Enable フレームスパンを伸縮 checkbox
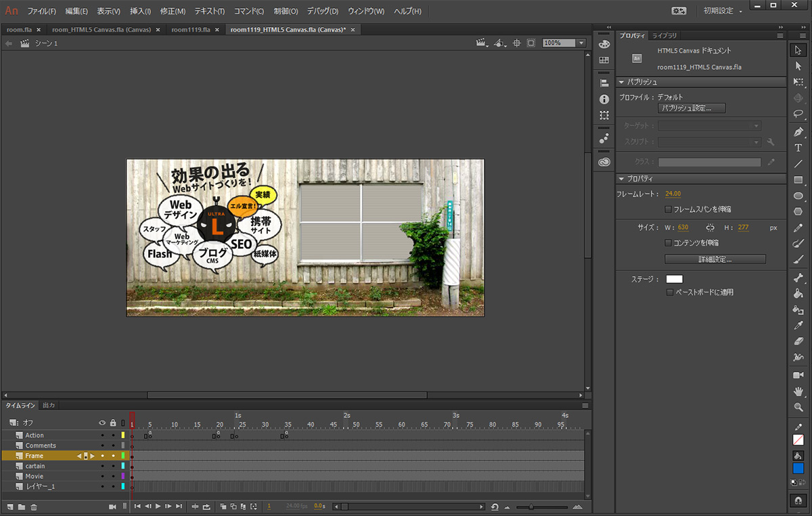This screenshot has width=812, height=516. coord(669,209)
